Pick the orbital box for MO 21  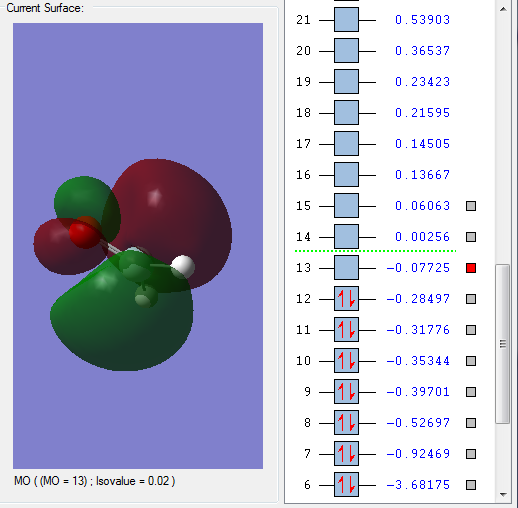coord(346,20)
